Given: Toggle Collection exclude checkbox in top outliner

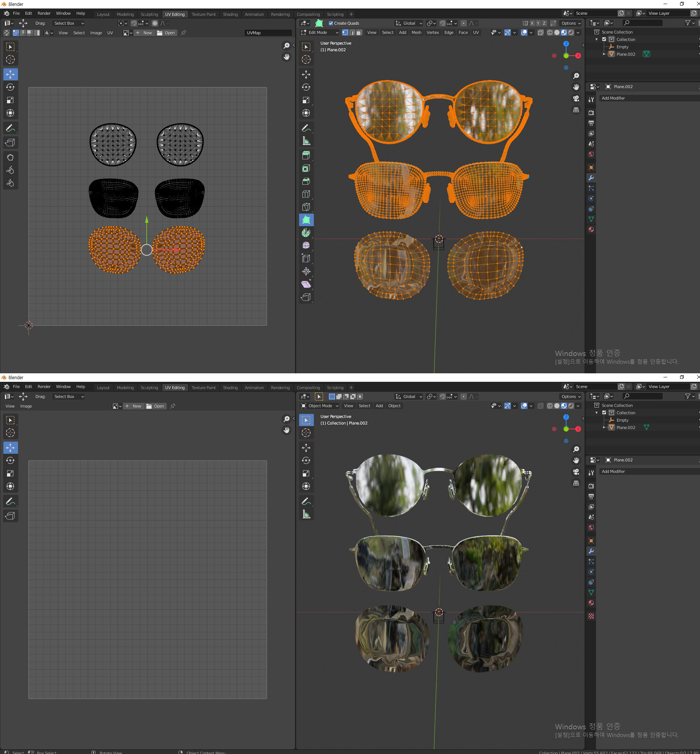Looking at the screenshot, I should pyautogui.click(x=604, y=39).
